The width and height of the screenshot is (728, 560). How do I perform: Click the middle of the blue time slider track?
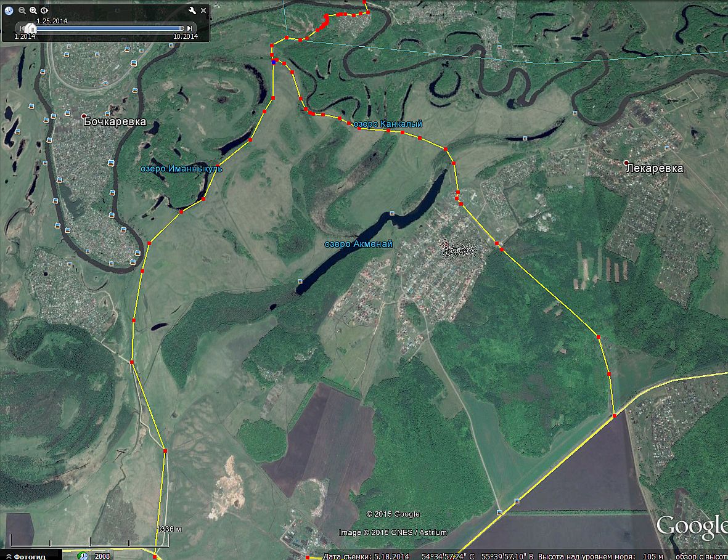108,28
